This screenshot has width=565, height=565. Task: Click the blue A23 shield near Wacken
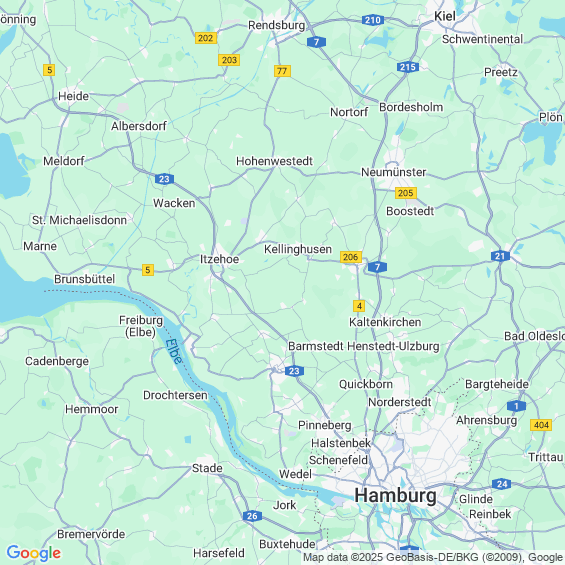tap(164, 179)
